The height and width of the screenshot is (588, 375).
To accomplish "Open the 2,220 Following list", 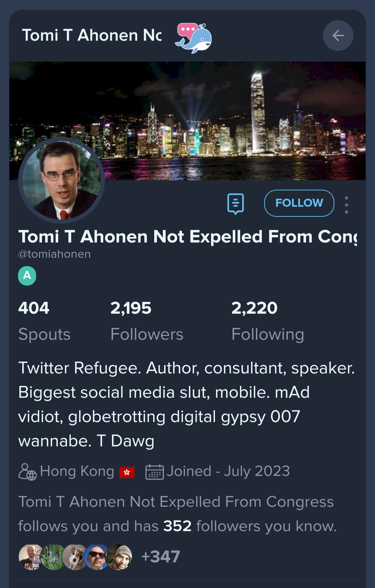I will [268, 321].
